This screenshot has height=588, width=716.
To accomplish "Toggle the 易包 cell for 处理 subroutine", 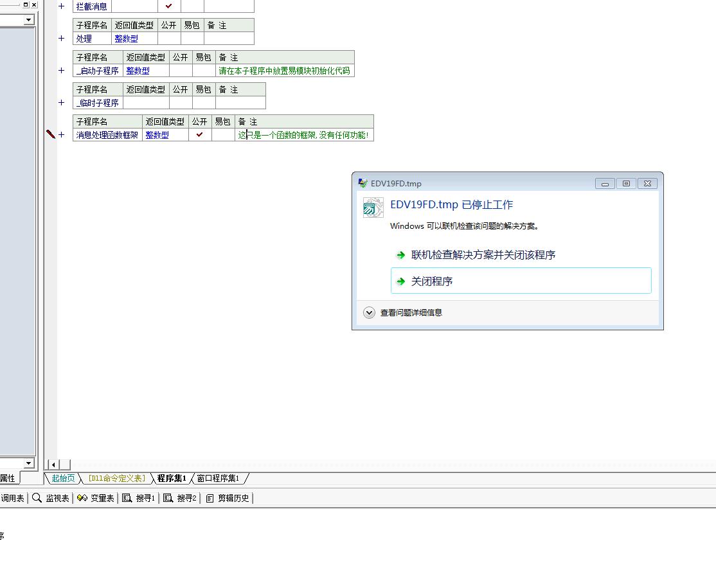I will pyautogui.click(x=192, y=39).
